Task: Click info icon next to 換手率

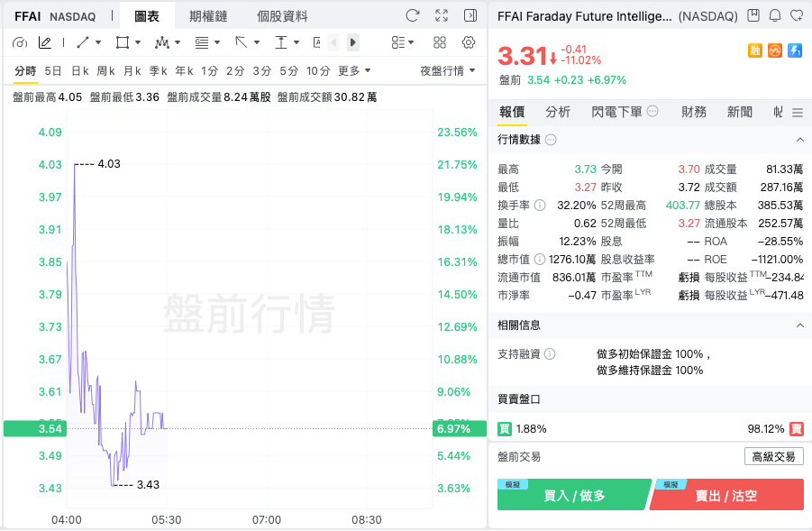Action: click(540, 206)
